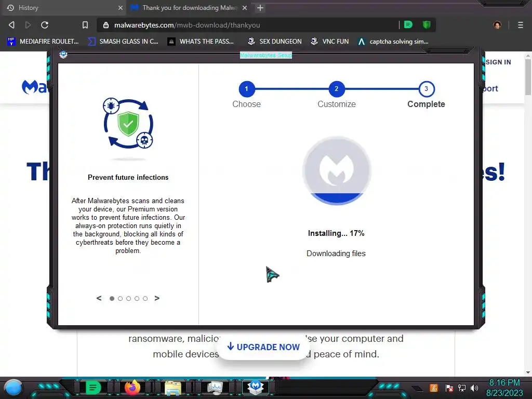
Task: Click the padlock site security icon
Action: click(106, 25)
